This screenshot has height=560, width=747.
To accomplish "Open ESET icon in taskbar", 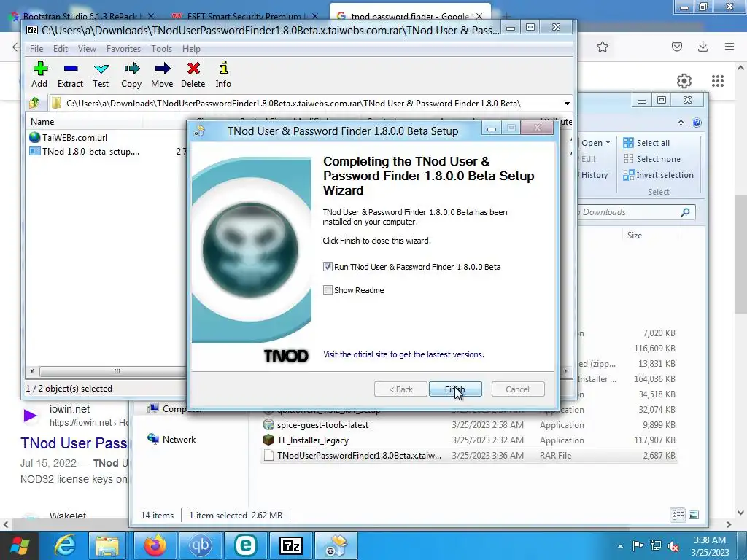I will [x=245, y=545].
